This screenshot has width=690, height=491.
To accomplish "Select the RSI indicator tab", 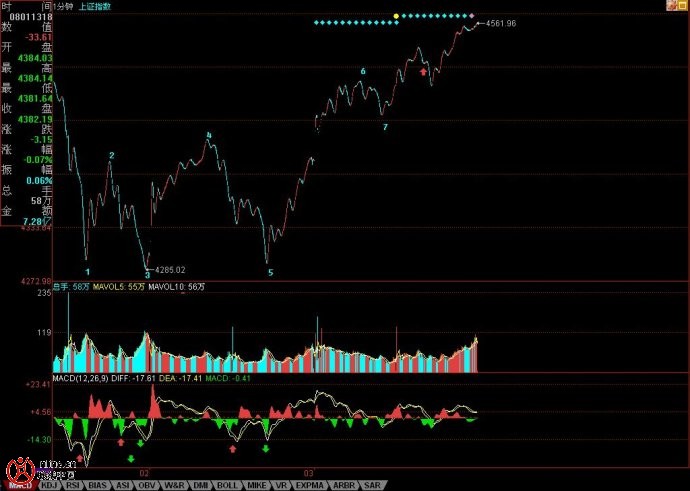I will coord(73,485).
